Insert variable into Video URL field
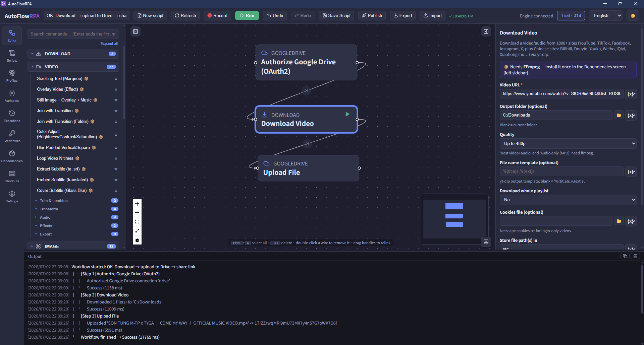Screen dimensions: 644x345 631,94
